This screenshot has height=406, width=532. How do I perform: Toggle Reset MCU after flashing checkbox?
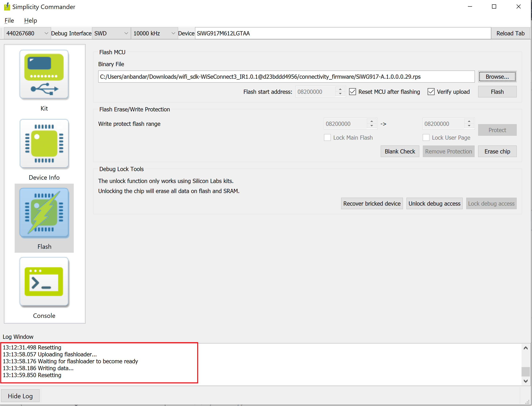352,92
